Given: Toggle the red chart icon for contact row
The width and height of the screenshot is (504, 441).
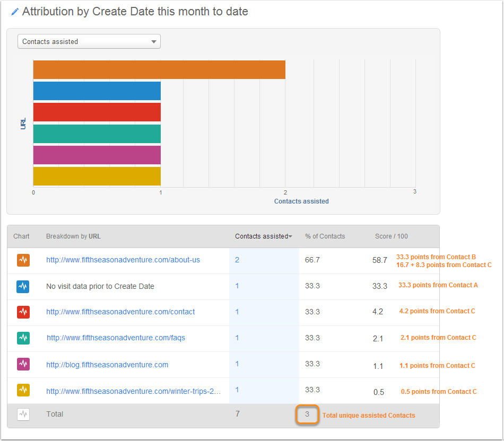Looking at the screenshot, I should click(x=23, y=312).
